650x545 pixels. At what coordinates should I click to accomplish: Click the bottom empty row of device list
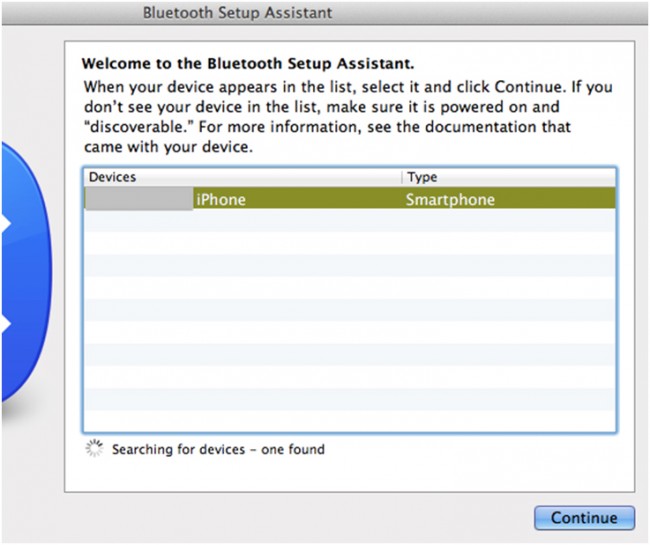pyautogui.click(x=349, y=420)
